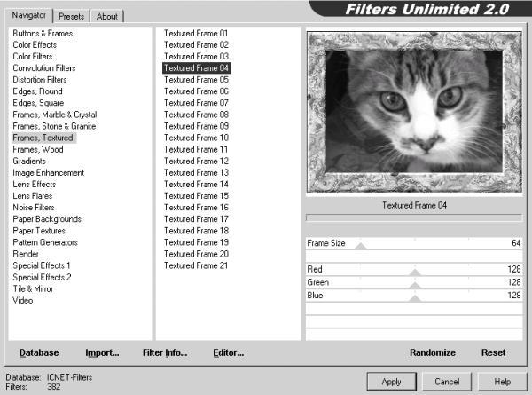Select Pattern Generators category
This screenshot has width=532, height=395.
45,242
